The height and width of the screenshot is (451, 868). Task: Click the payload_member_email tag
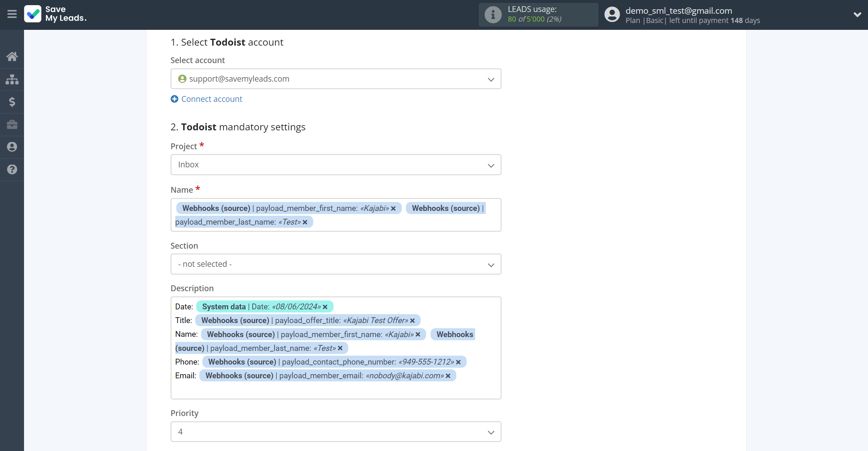328,376
